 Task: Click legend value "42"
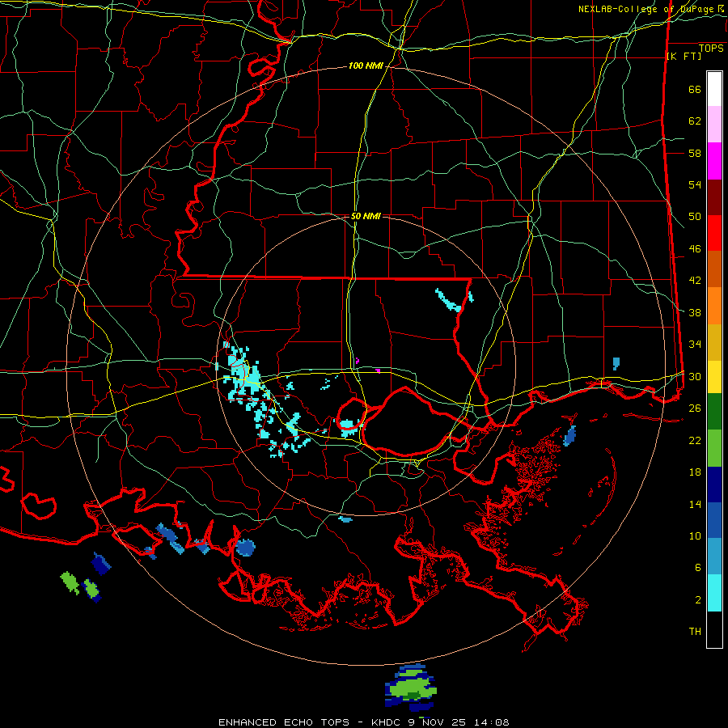click(695, 281)
